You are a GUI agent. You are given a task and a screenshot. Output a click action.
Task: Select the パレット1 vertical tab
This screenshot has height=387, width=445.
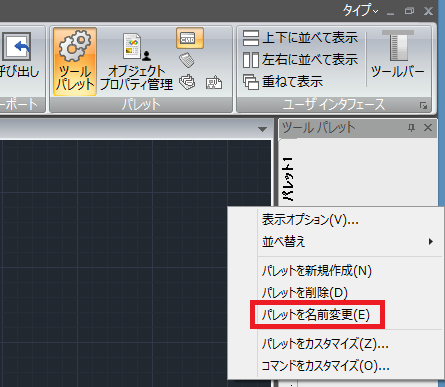[x=288, y=179]
